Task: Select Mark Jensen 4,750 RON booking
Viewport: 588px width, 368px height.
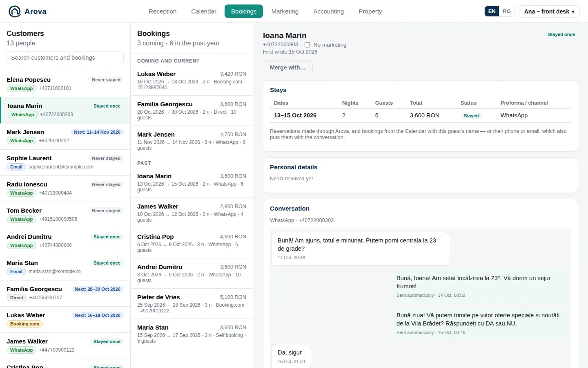Action: tap(192, 141)
